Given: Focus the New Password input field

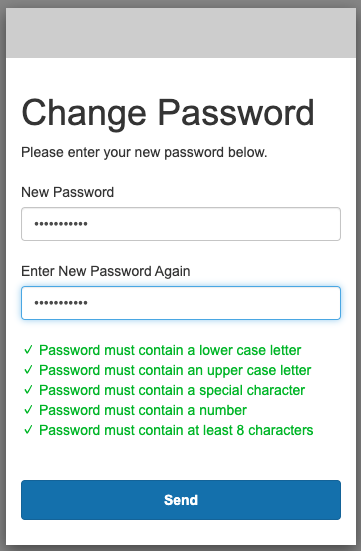Looking at the screenshot, I should pyautogui.click(x=181, y=224).
